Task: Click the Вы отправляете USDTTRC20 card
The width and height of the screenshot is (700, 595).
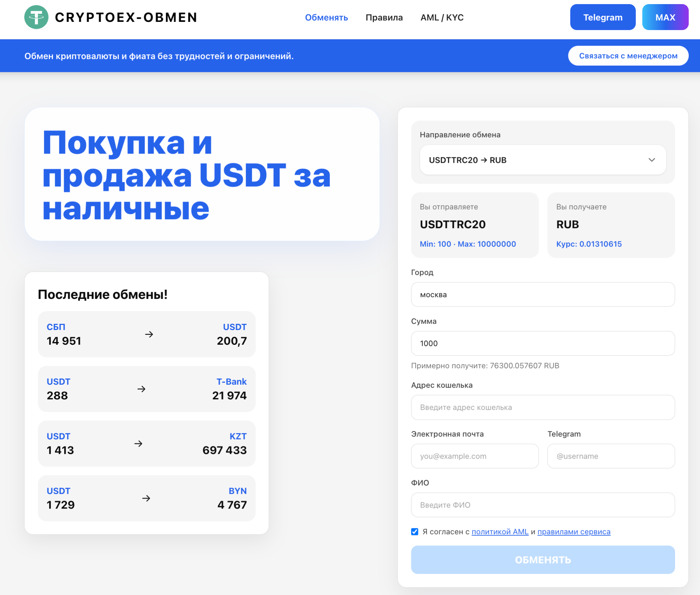Action: tap(475, 225)
